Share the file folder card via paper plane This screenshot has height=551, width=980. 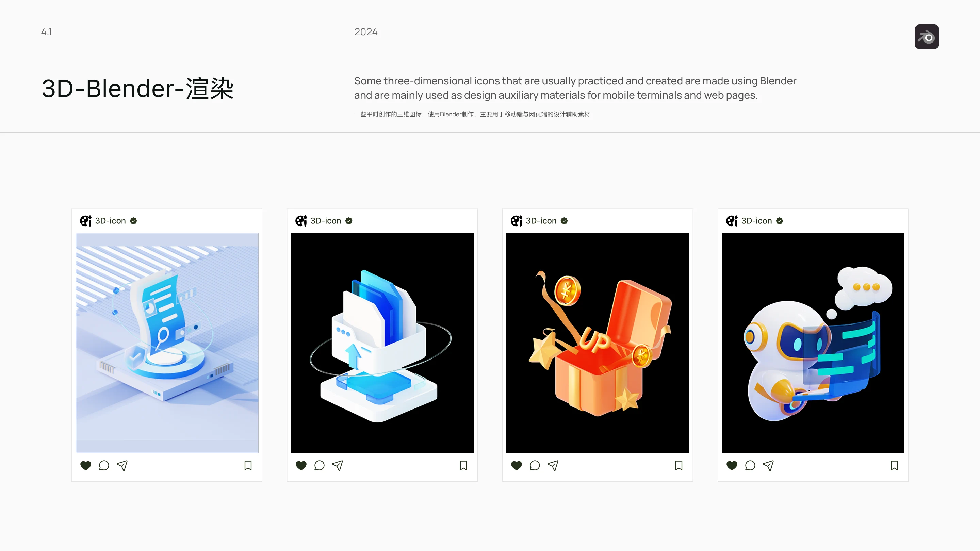(x=338, y=465)
